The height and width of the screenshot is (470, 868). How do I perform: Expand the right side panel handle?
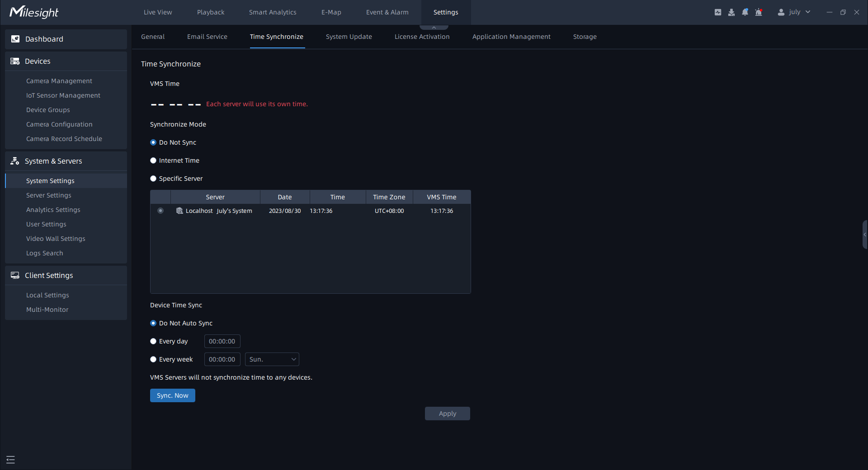(865, 235)
